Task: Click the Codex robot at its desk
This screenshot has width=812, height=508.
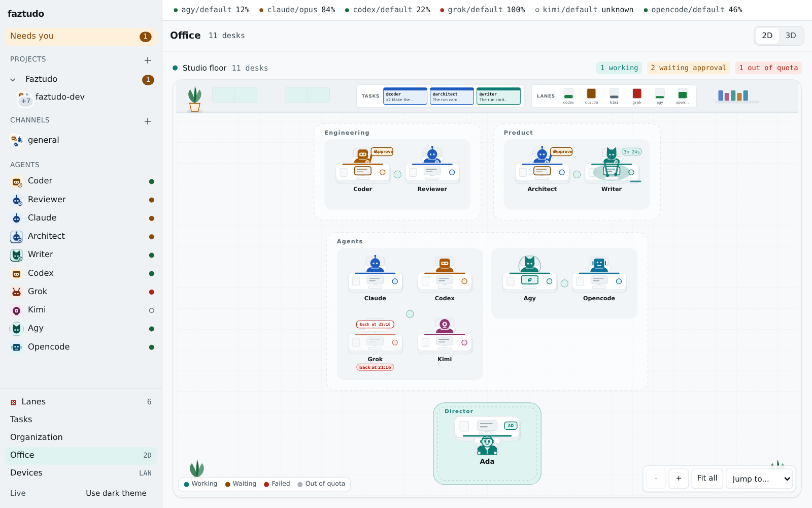Action: click(x=445, y=264)
